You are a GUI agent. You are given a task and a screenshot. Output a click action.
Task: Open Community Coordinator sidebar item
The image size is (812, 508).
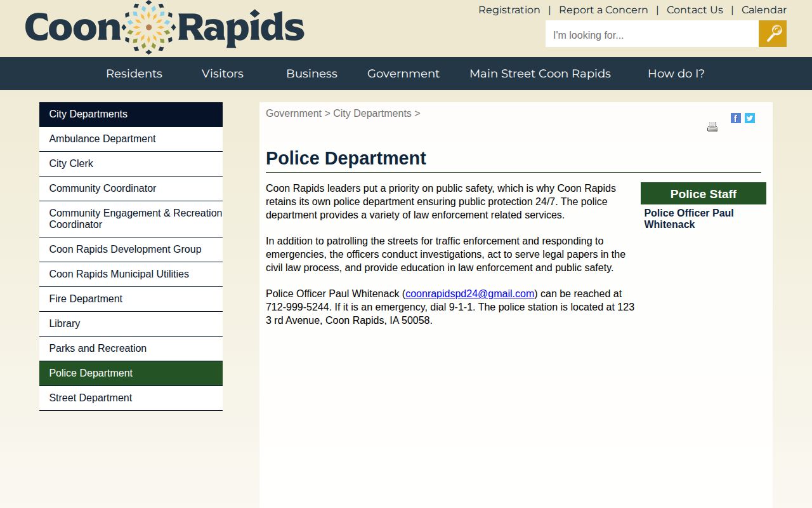click(131, 189)
